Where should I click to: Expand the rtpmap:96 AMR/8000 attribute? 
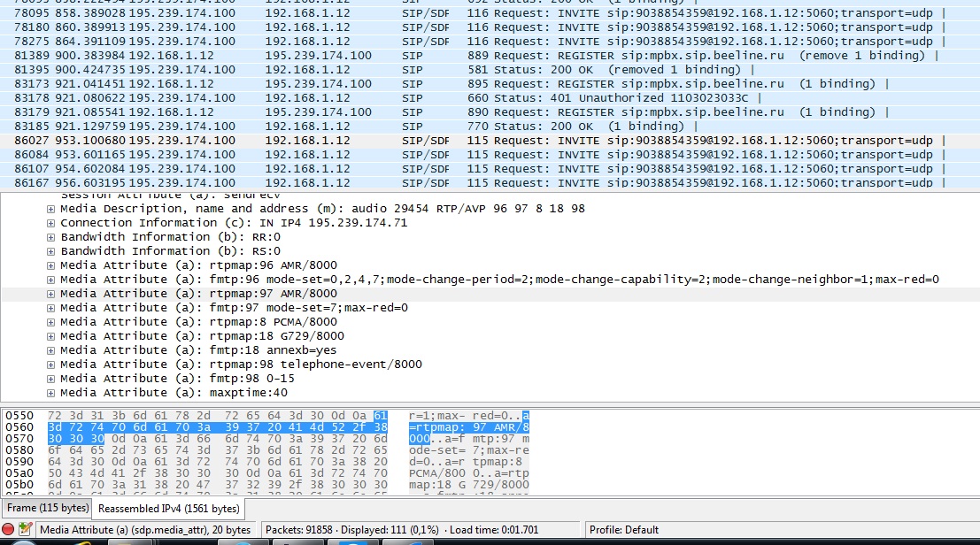[50, 266]
